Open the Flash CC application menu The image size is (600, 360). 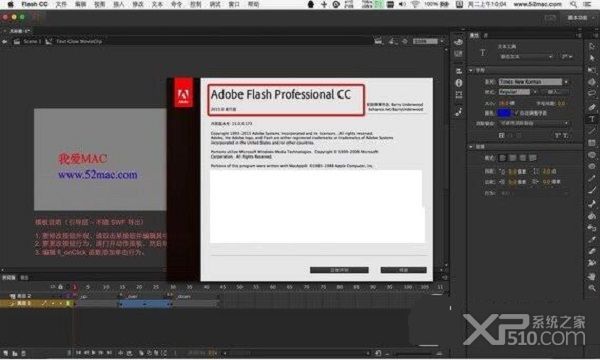point(34,4)
